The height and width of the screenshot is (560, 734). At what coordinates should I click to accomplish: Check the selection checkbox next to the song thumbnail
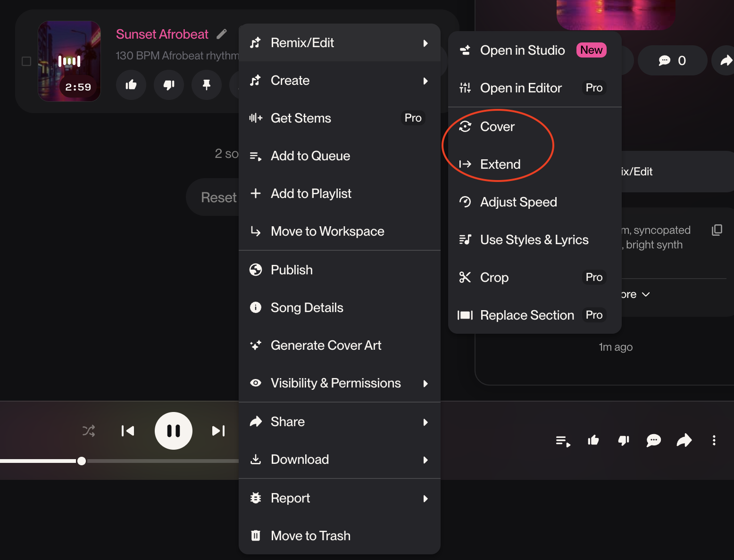[26, 61]
